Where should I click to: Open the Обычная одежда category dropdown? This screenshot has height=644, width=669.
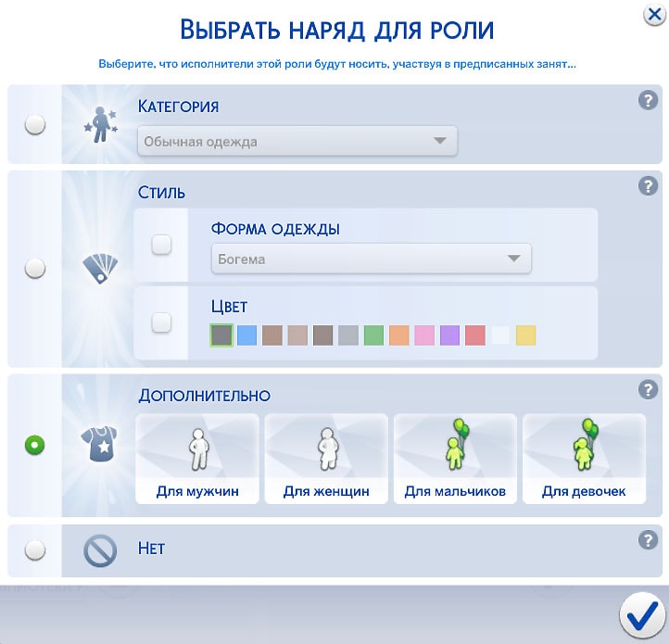[297, 142]
